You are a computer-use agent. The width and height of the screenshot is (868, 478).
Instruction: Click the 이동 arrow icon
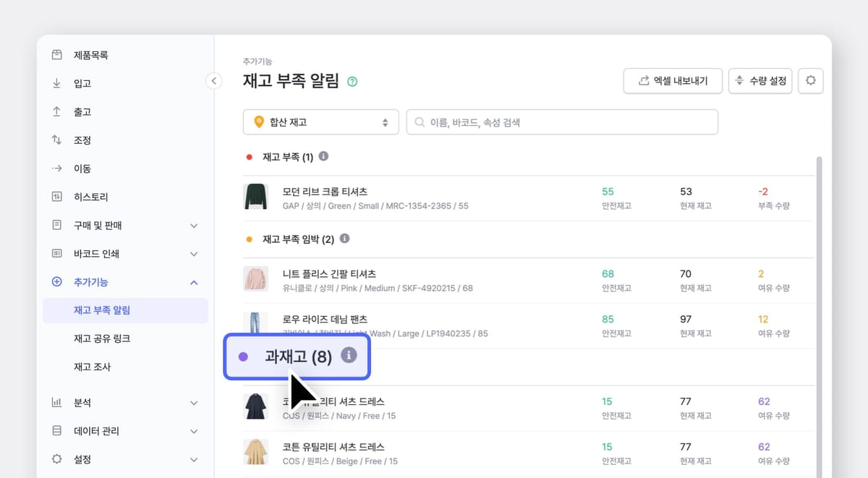click(x=56, y=168)
